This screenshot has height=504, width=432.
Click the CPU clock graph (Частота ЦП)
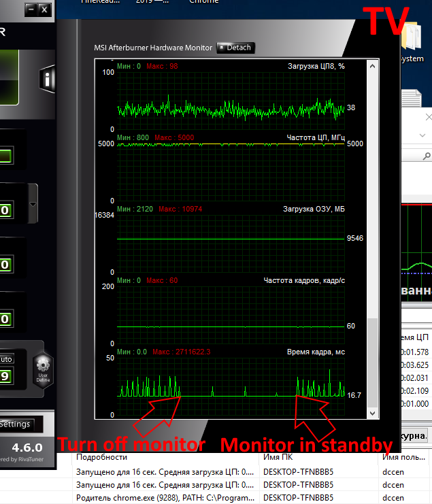click(x=231, y=170)
